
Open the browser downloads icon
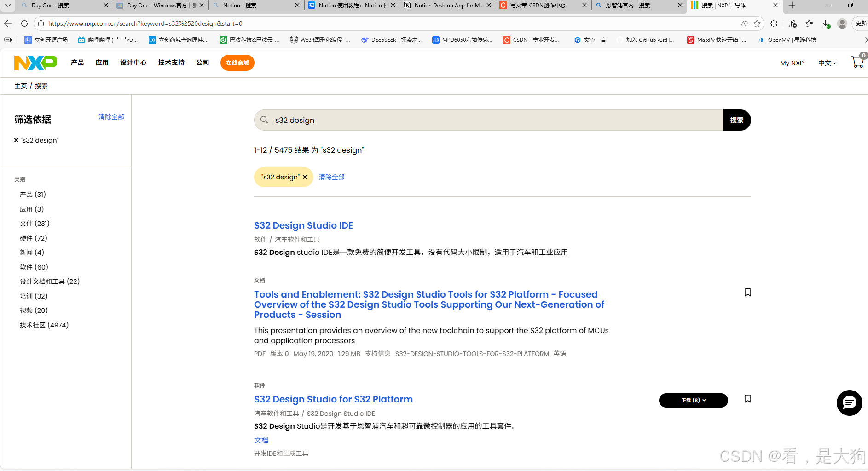pyautogui.click(x=826, y=23)
